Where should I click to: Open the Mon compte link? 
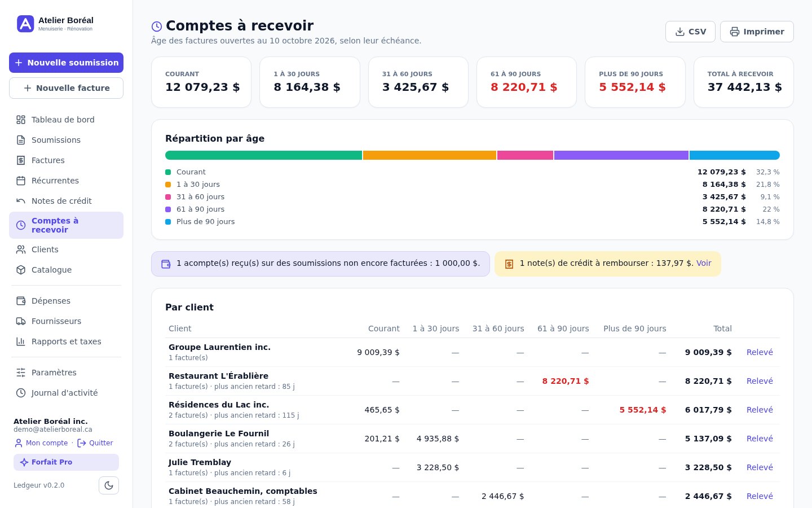point(41,443)
